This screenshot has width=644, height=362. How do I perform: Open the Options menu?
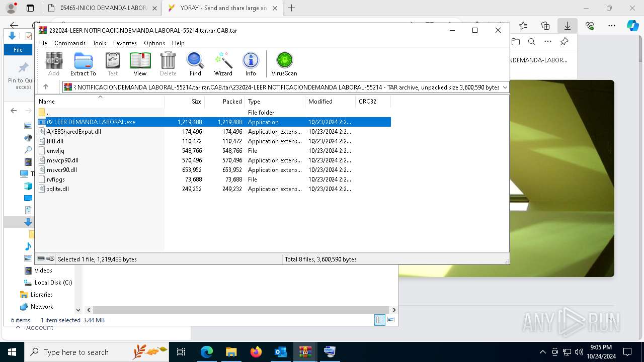point(154,43)
